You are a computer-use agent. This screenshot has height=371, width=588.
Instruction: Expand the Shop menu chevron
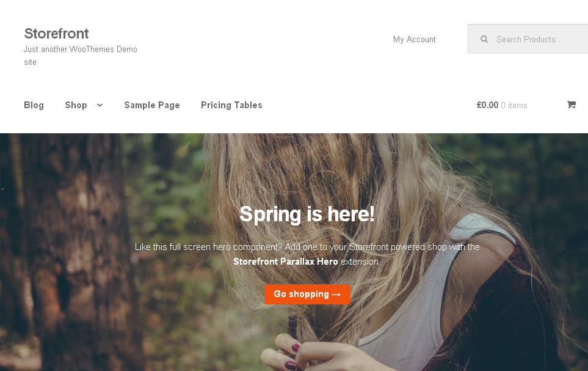[x=100, y=105]
